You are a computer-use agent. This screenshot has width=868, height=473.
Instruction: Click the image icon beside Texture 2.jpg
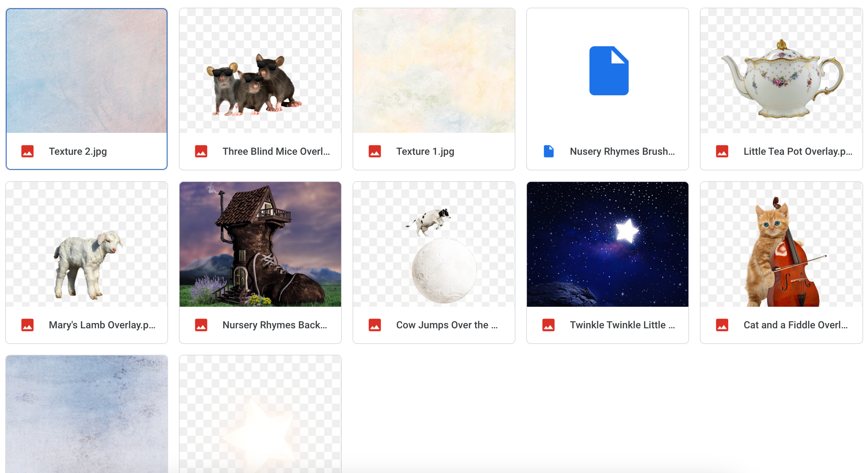coord(27,151)
